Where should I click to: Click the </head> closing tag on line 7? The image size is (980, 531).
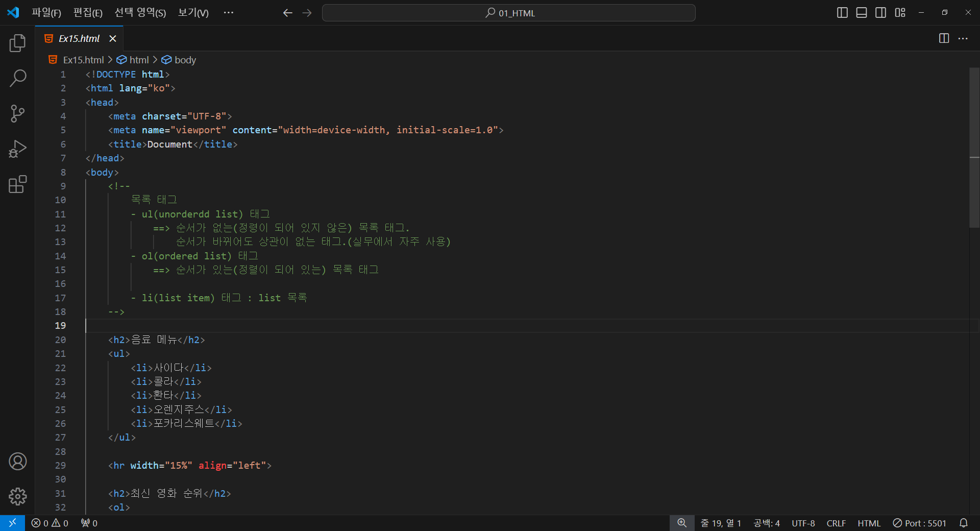click(105, 158)
